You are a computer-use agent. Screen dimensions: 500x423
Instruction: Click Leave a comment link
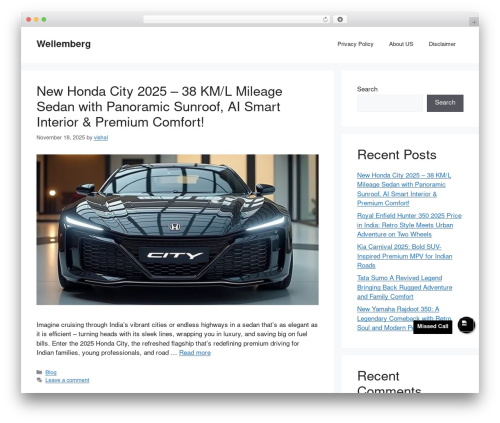(67, 380)
